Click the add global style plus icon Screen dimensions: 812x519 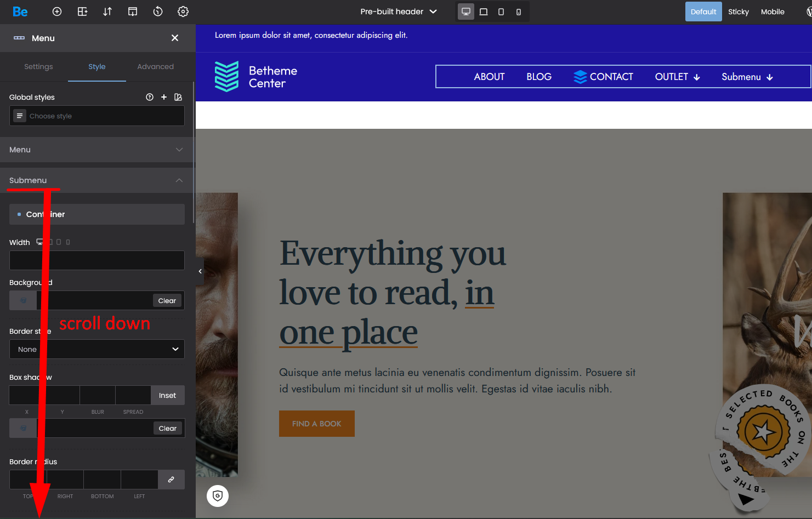[x=164, y=97]
